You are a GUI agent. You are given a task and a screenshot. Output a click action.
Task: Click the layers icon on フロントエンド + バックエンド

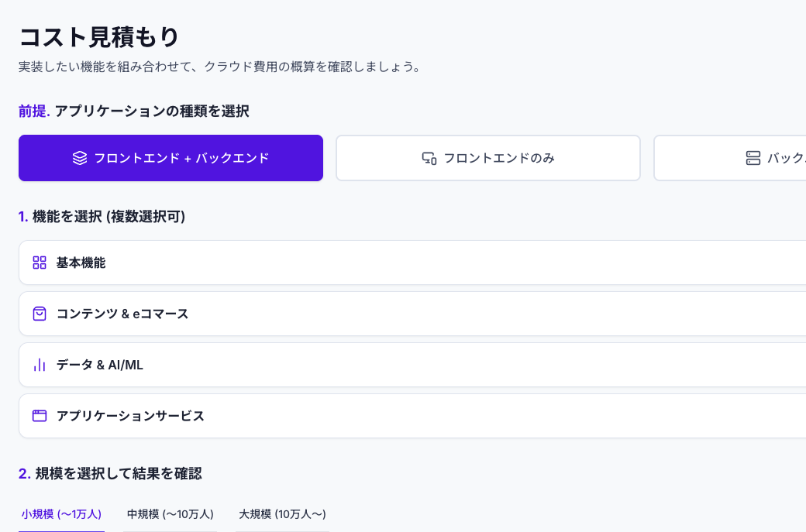click(78, 158)
